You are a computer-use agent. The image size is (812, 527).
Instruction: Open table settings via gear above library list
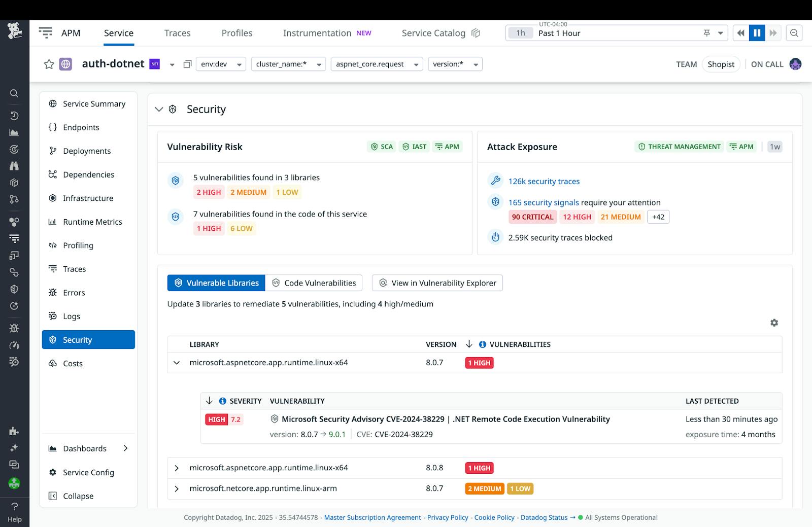point(774,323)
